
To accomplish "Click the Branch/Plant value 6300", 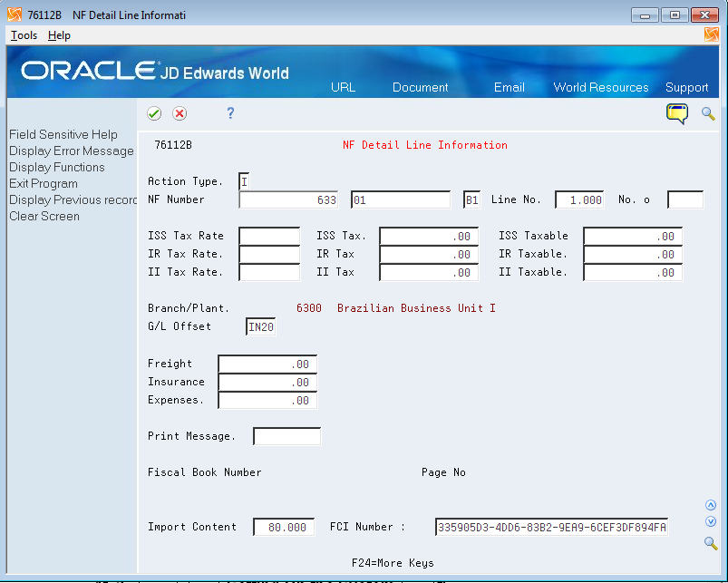I will pyautogui.click(x=309, y=308).
